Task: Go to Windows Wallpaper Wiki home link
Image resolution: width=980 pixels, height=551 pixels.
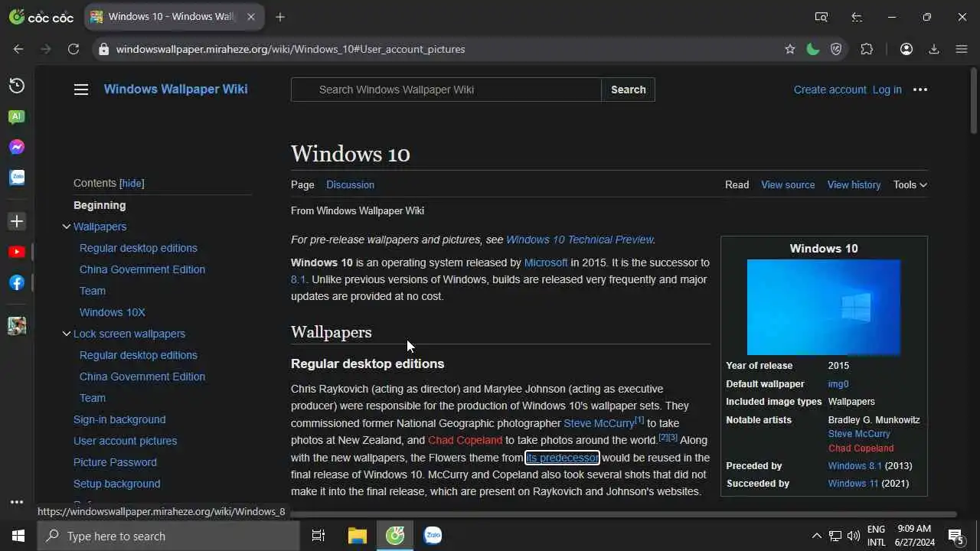Action: coord(175,89)
